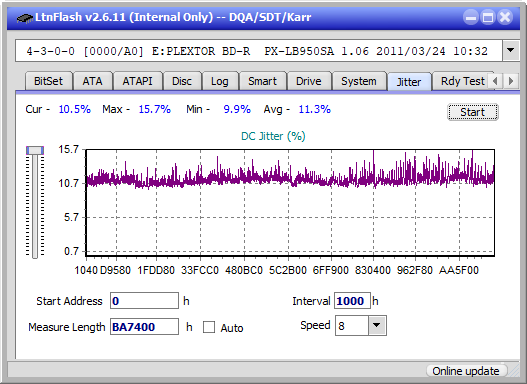Click into the Start Address field
This screenshot has width=527, height=384.
tap(144, 301)
